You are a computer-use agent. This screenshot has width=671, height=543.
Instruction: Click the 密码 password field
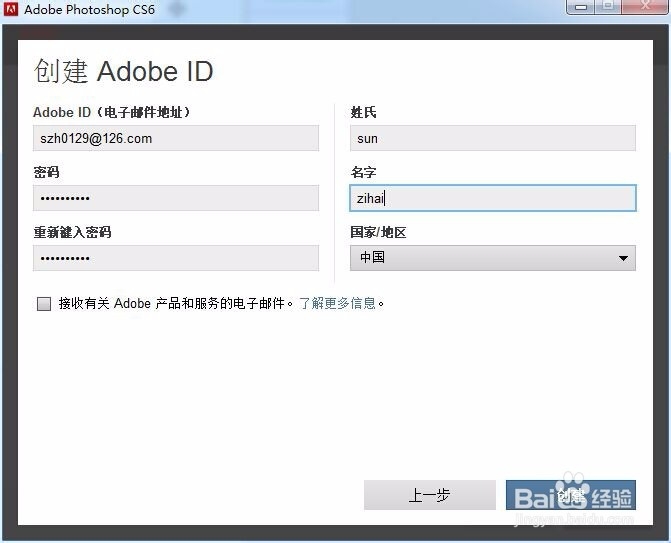(176, 198)
